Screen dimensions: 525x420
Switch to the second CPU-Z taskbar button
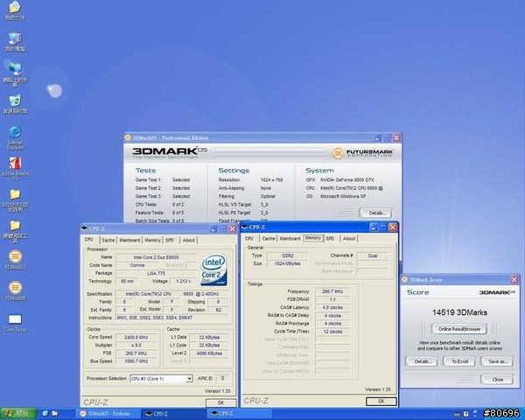(x=238, y=414)
